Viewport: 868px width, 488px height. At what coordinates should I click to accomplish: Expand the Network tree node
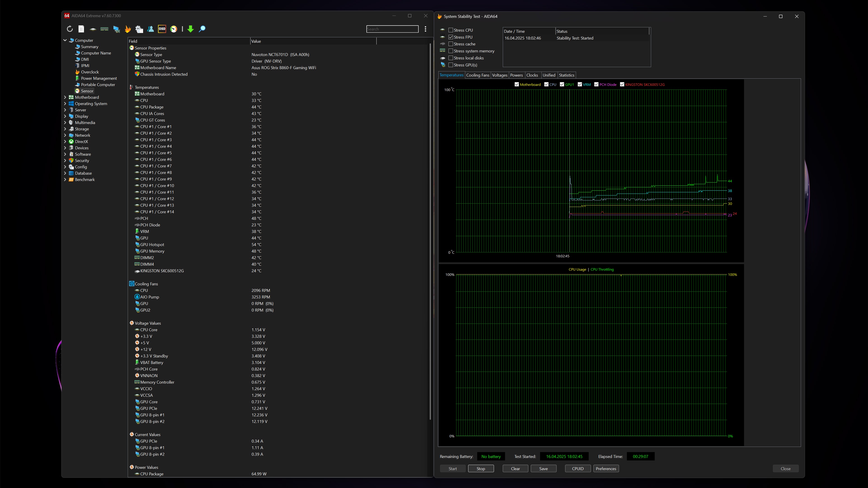[65, 135]
